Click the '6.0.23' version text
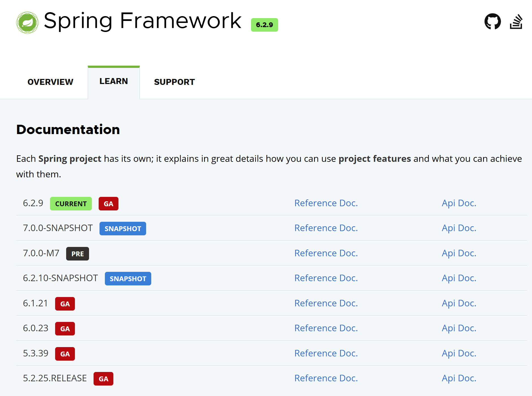The height and width of the screenshot is (396, 532). [x=36, y=328]
